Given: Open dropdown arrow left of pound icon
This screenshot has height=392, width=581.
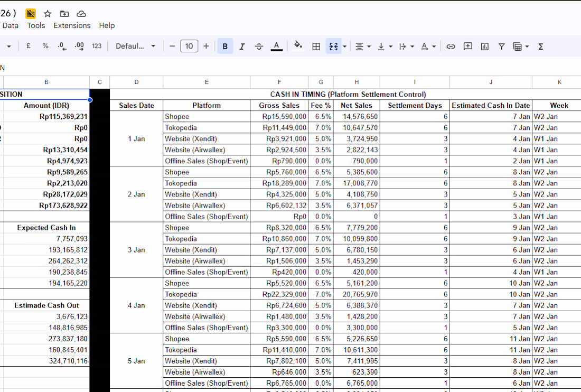Looking at the screenshot, I should pyautogui.click(x=9, y=46).
